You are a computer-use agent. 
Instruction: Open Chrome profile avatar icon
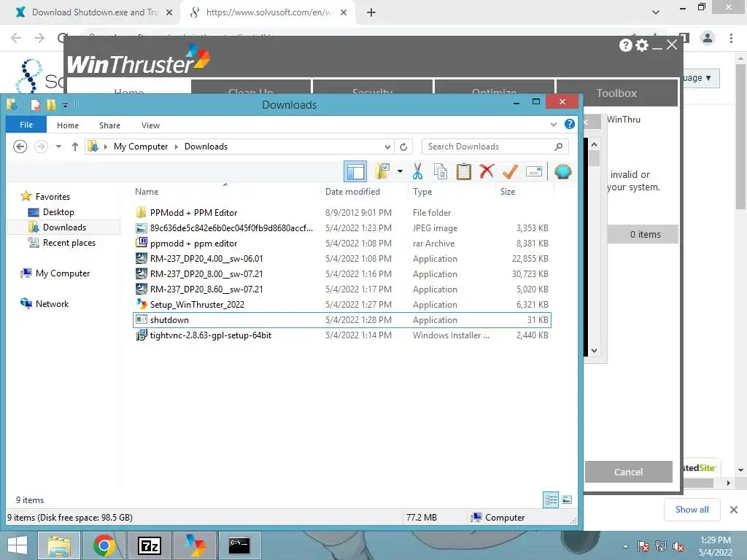(708, 38)
